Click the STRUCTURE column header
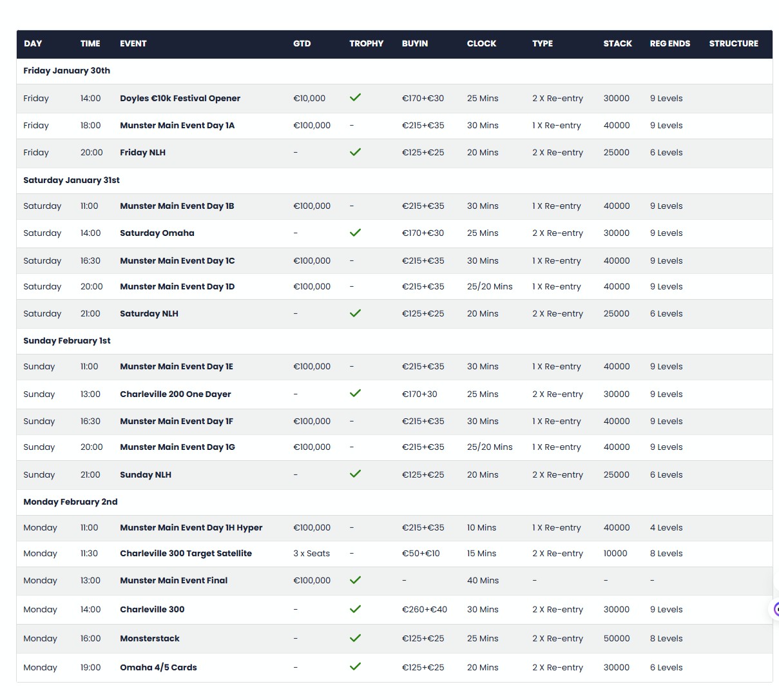Viewport: 779px width, 700px height. point(733,44)
